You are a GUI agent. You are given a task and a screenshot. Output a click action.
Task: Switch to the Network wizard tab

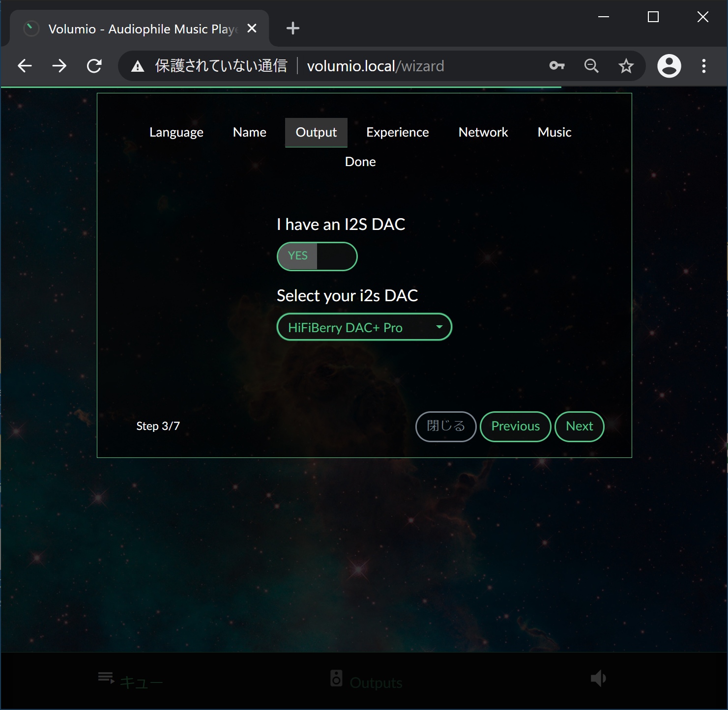pos(483,132)
